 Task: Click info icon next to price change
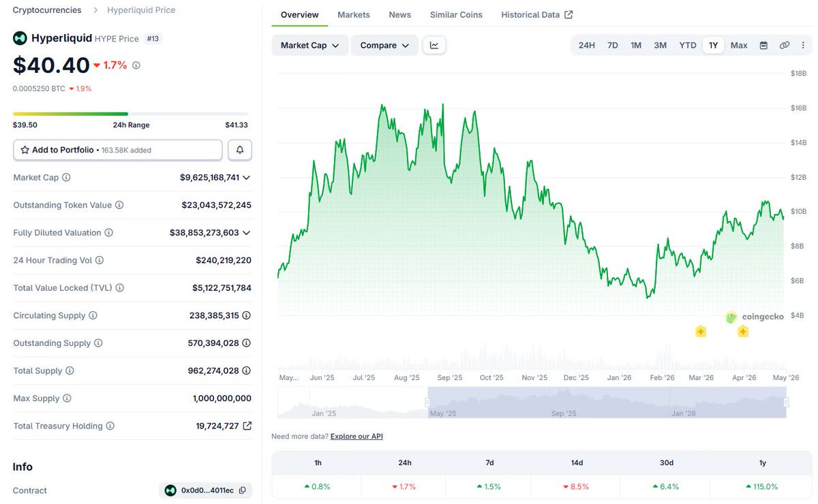click(136, 65)
